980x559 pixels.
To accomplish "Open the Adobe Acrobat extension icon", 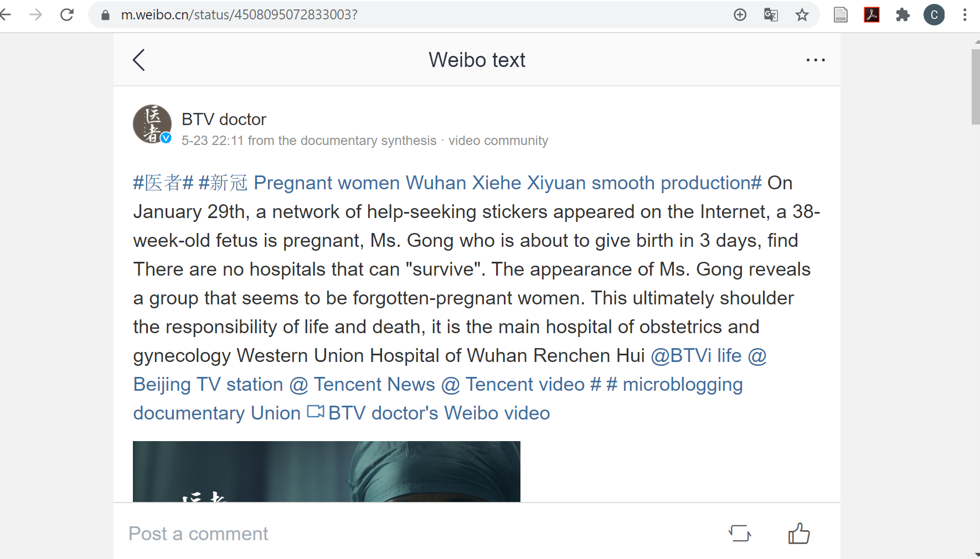I will coord(871,14).
